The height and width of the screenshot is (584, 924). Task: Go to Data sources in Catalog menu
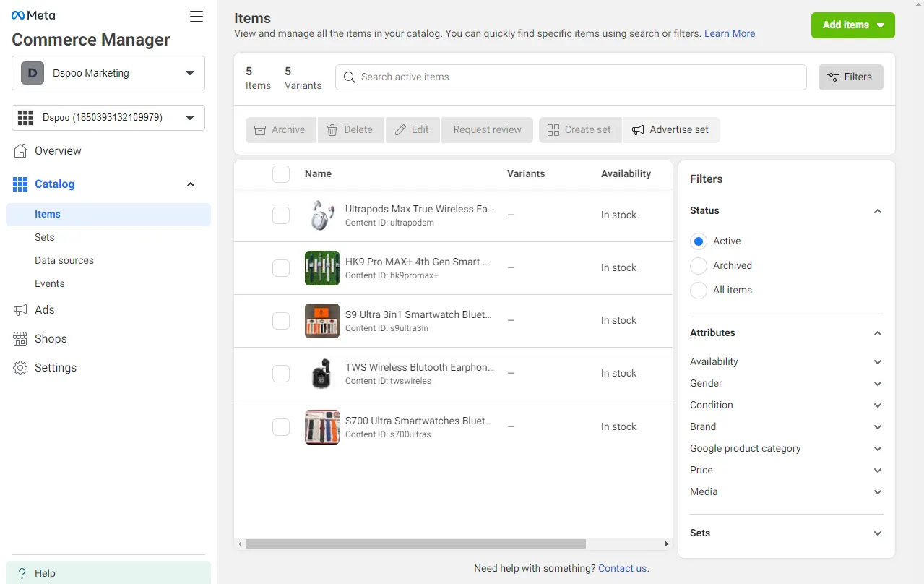(64, 260)
